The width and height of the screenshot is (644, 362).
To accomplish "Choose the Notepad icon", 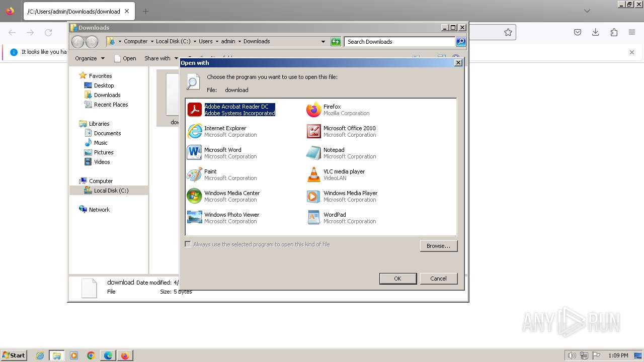I will (313, 153).
